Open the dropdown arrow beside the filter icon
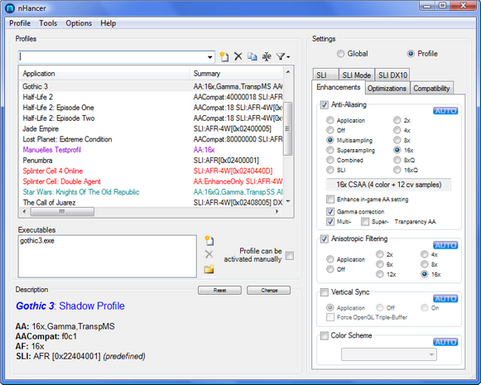 pos(288,57)
